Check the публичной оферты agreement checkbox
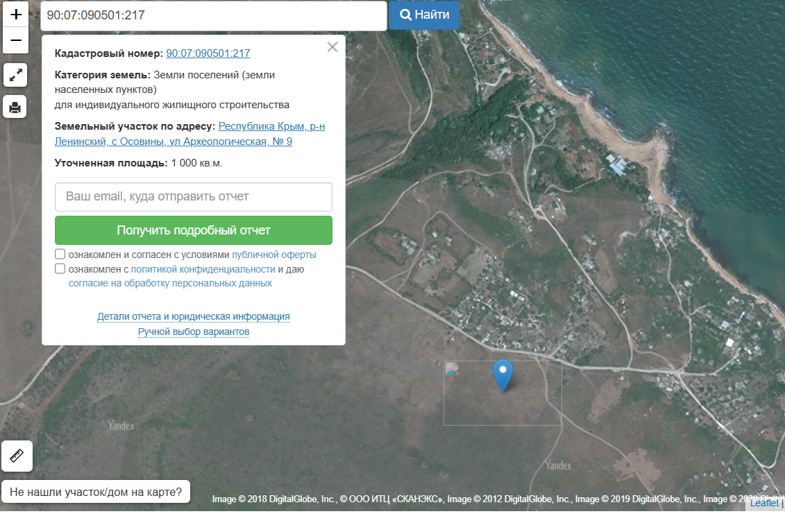The height and width of the screenshot is (532, 785). pyautogui.click(x=60, y=254)
